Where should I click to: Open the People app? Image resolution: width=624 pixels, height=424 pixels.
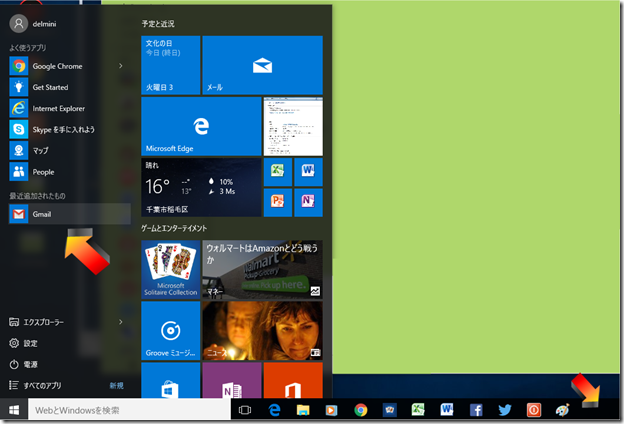tap(70, 172)
